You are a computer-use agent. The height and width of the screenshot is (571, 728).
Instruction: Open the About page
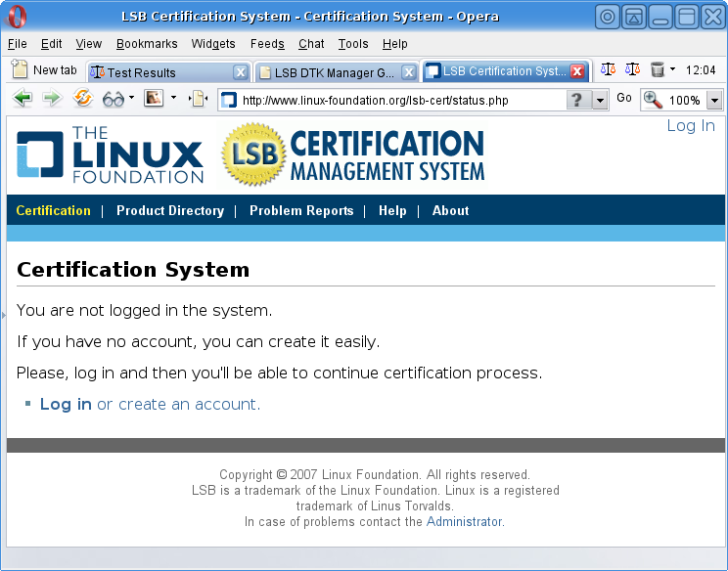pos(451,210)
